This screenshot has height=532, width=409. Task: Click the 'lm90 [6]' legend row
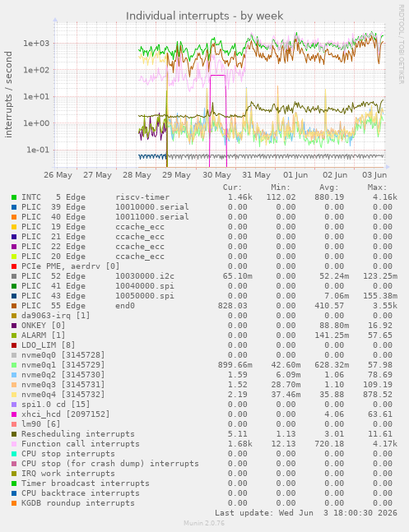click(41, 424)
